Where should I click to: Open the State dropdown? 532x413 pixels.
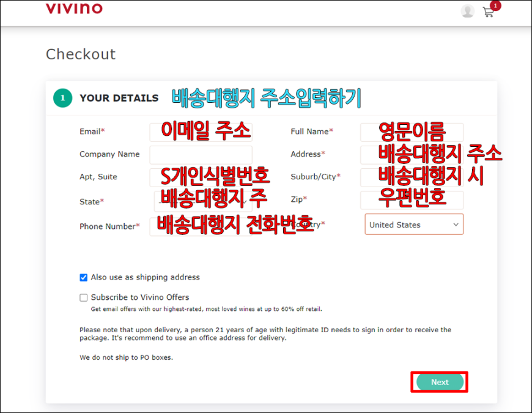[203, 201]
